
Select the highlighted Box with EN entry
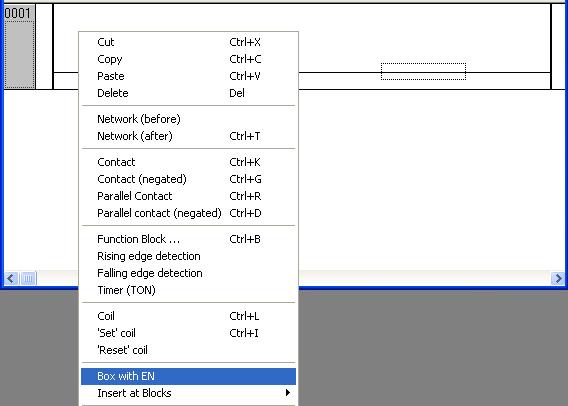click(188, 376)
